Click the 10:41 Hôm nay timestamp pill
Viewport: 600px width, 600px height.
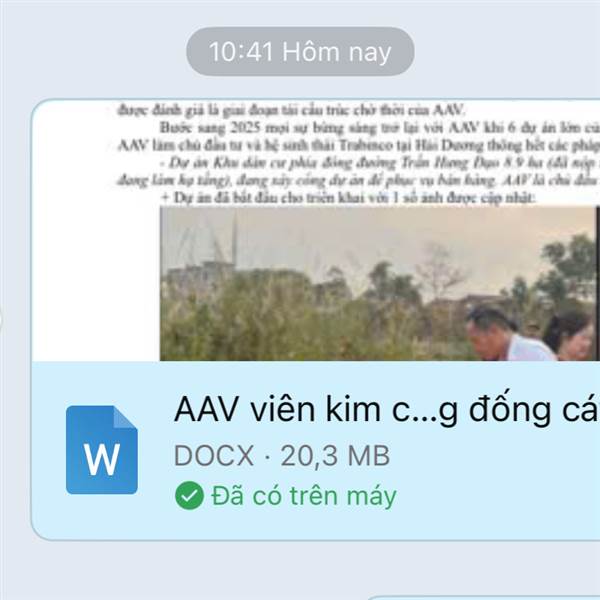point(300,51)
